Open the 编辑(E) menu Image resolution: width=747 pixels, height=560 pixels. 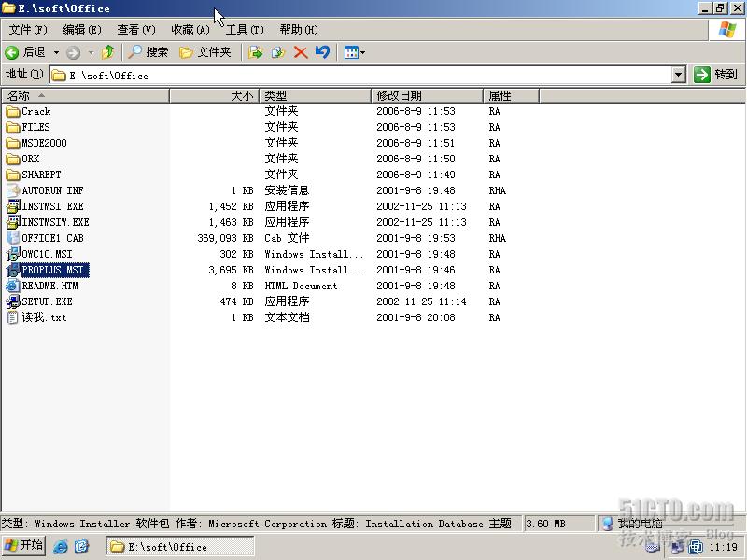(x=82, y=30)
